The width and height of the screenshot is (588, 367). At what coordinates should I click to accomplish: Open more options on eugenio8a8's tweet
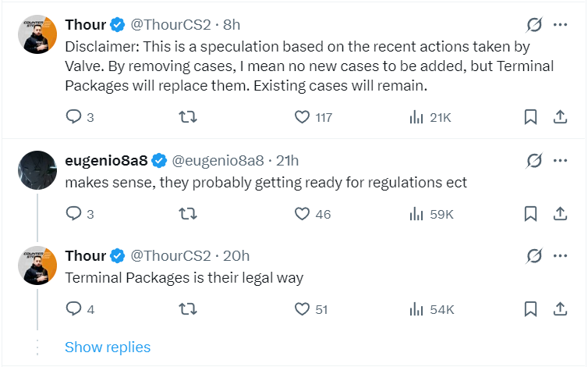[x=559, y=161]
